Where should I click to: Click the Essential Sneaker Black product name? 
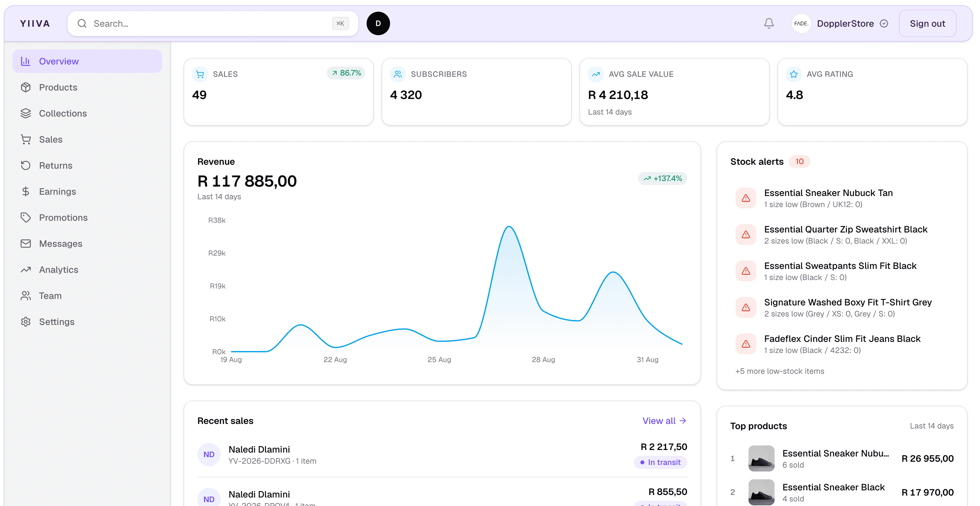point(833,487)
